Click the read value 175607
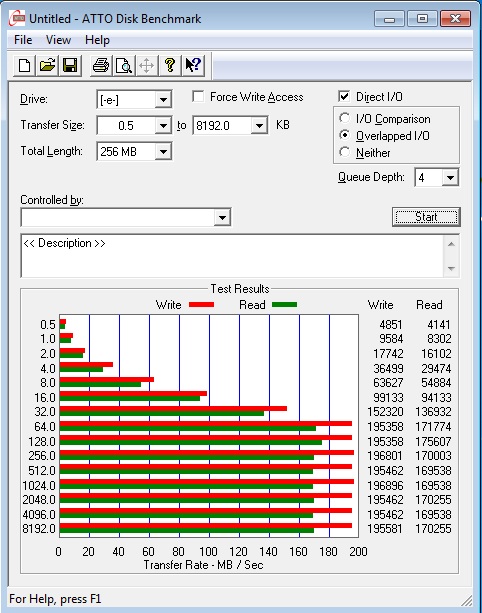Viewport: 482px width, 613px height. (x=433, y=442)
